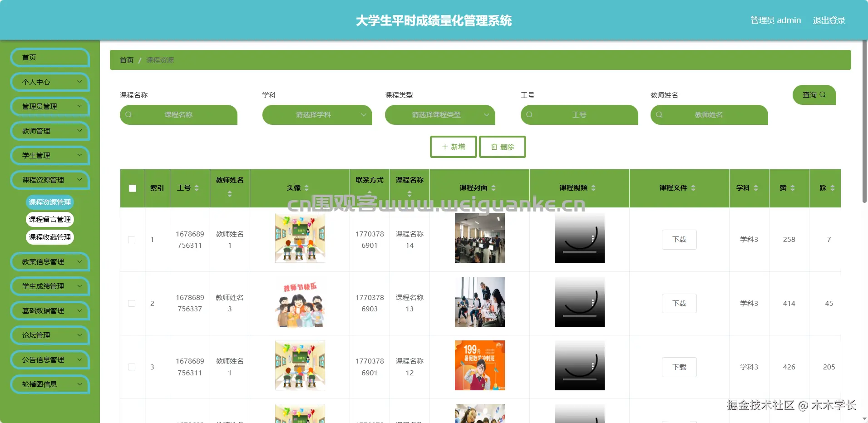Viewport: 868px width, 423px height.
Task: Expand 个人中心 sidebar menu
Action: 50,82
